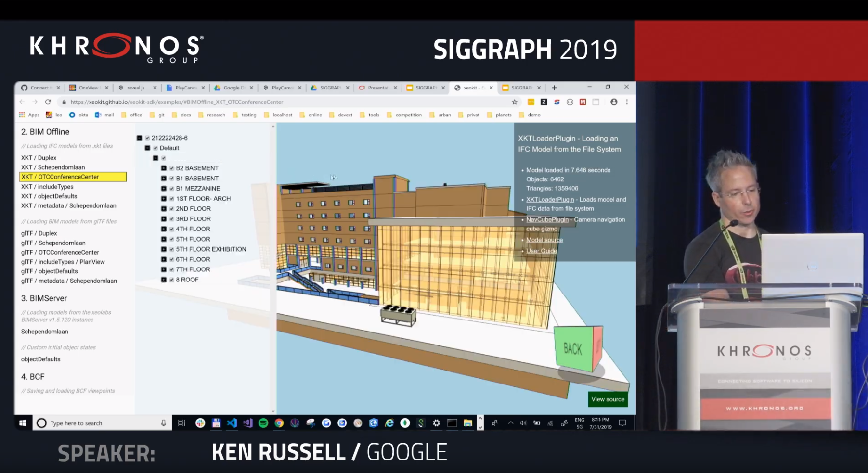Reload the page with the refresh icon
The width and height of the screenshot is (868, 473).
(48, 102)
